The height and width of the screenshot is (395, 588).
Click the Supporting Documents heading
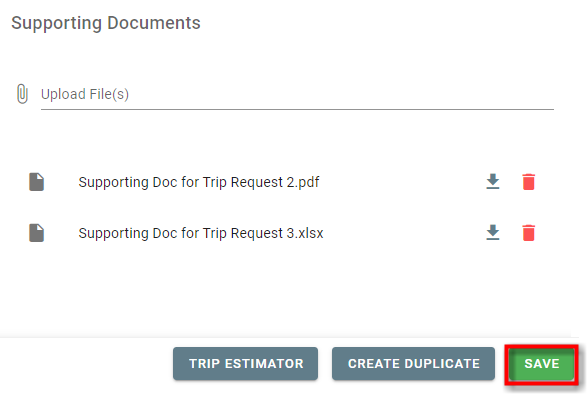pyautogui.click(x=106, y=23)
